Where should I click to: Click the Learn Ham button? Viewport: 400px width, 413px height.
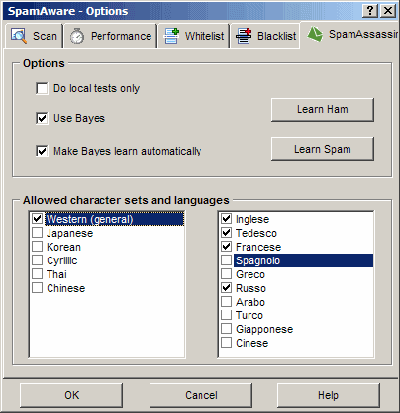[322, 110]
